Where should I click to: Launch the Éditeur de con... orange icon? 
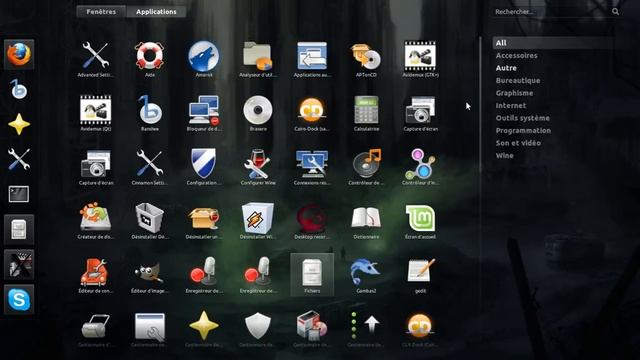click(x=95, y=275)
